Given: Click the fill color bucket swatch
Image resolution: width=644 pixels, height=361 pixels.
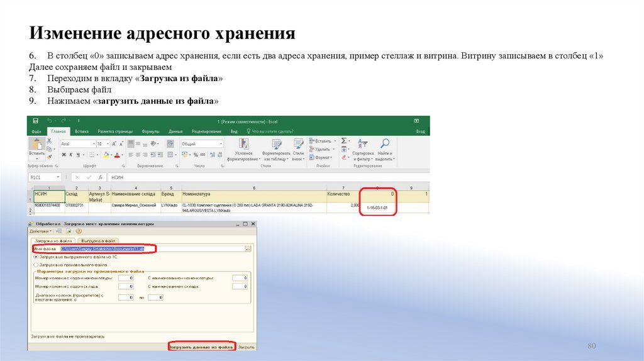Looking at the screenshot, I should tap(106, 155).
